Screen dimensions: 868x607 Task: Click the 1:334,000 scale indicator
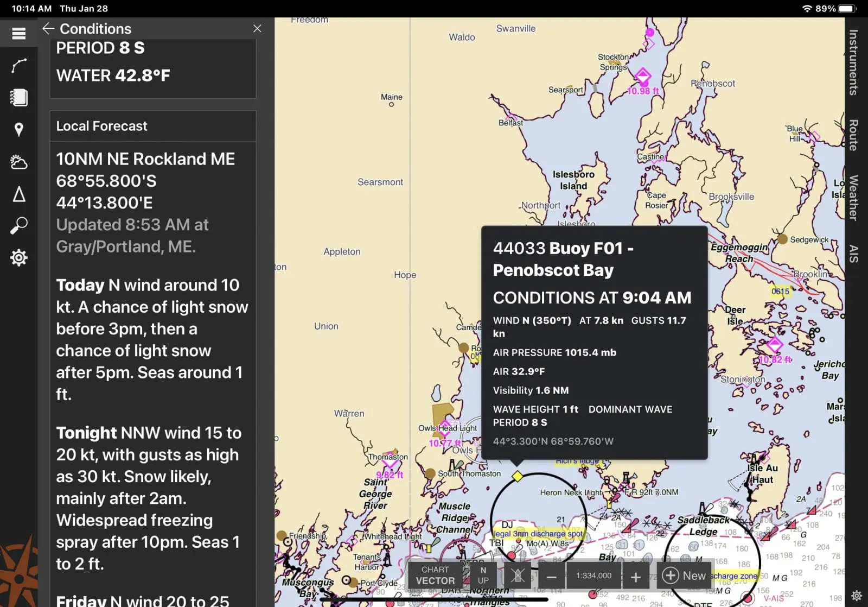pyautogui.click(x=593, y=576)
